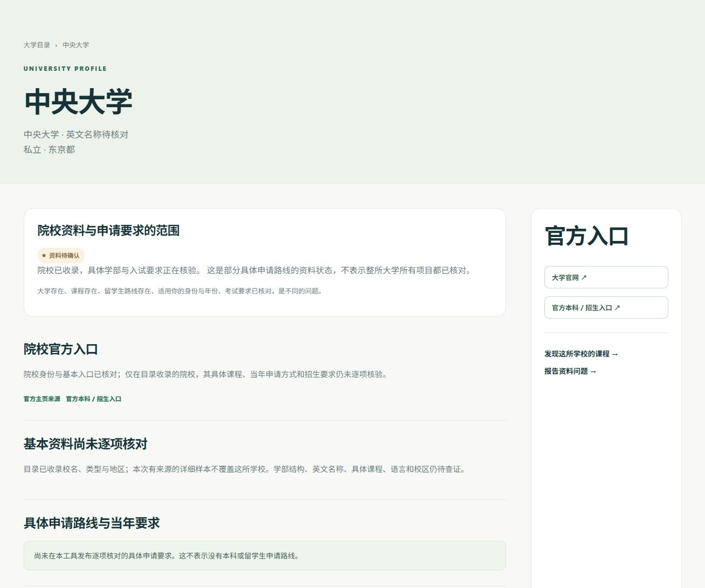Select the paragraph starting 目录已收录校名

click(246, 469)
